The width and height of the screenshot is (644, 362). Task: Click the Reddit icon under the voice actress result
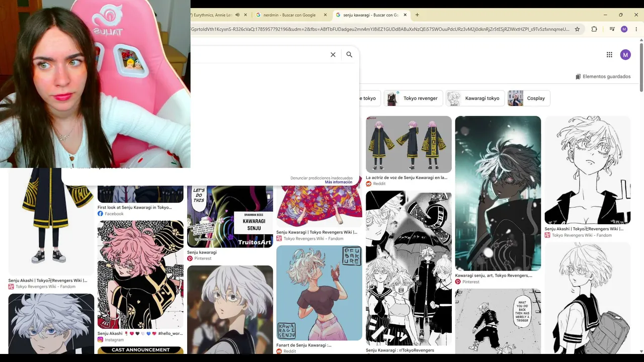tap(369, 184)
